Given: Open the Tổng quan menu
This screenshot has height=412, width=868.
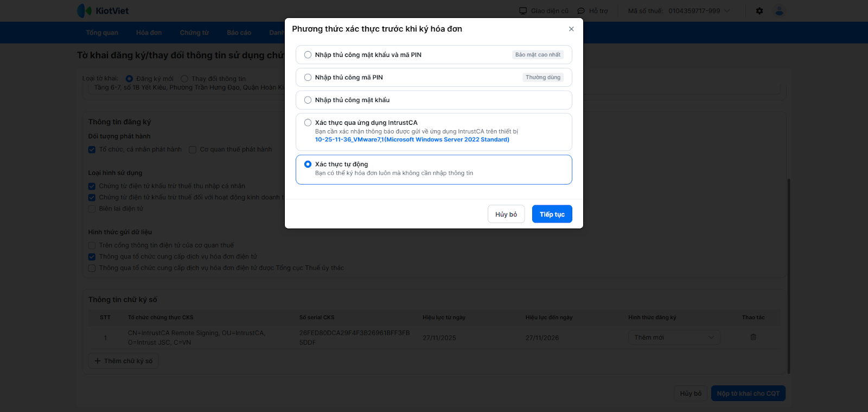Looking at the screenshot, I should 102,33.
